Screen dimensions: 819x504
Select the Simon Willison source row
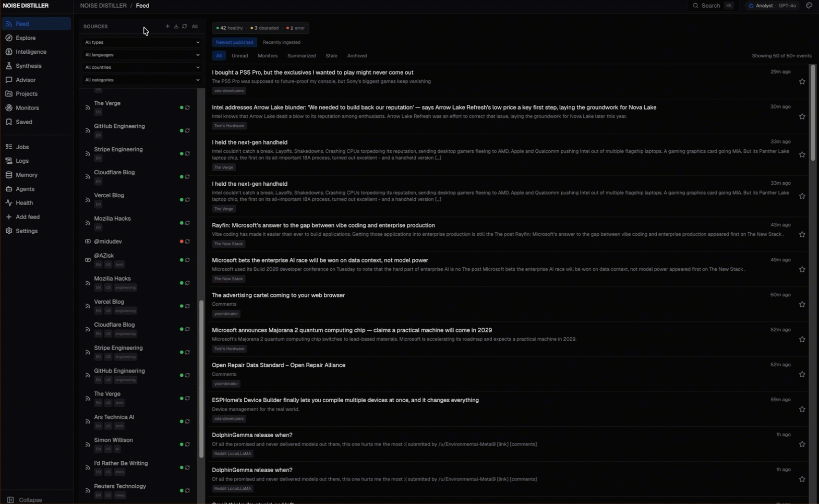coord(138,445)
